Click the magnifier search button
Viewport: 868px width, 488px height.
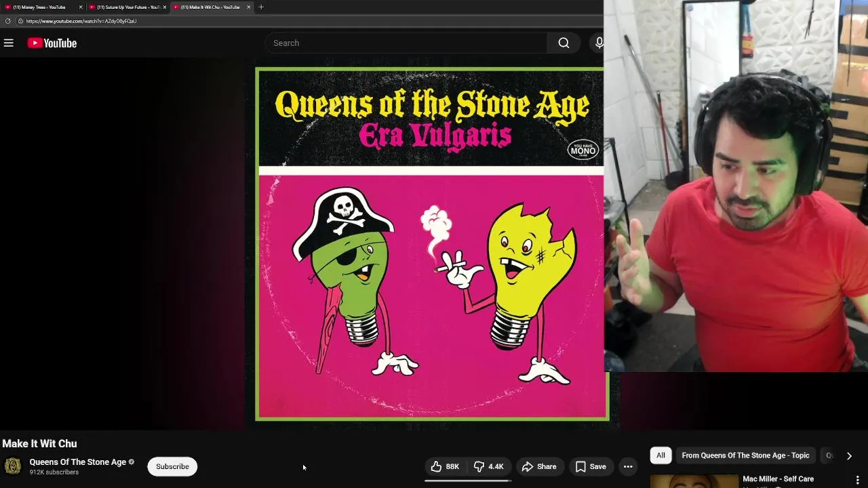click(x=564, y=43)
